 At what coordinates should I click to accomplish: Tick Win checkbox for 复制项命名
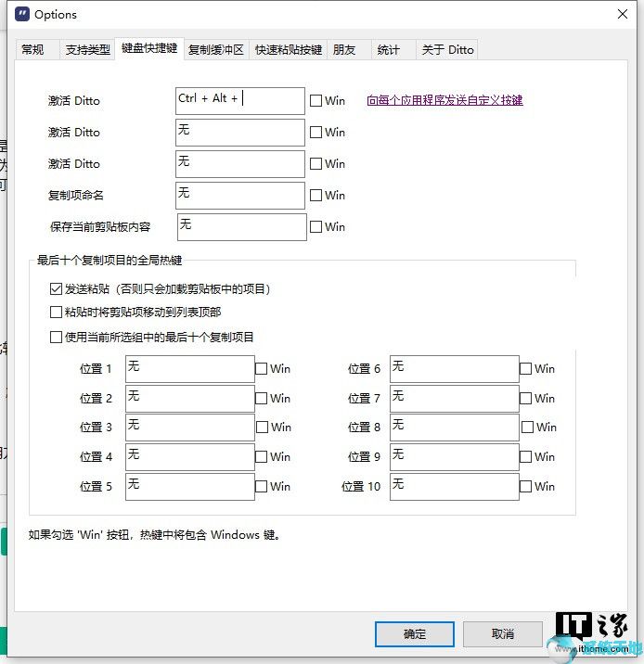(x=316, y=196)
